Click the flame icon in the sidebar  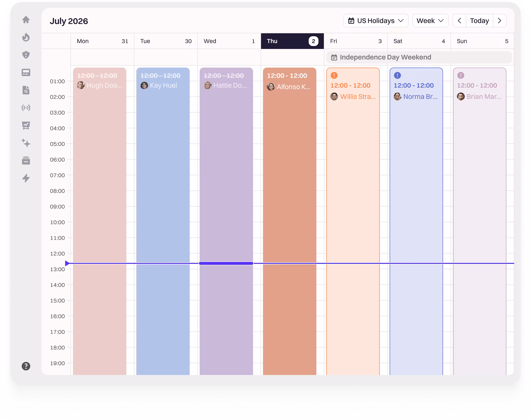pos(26,37)
